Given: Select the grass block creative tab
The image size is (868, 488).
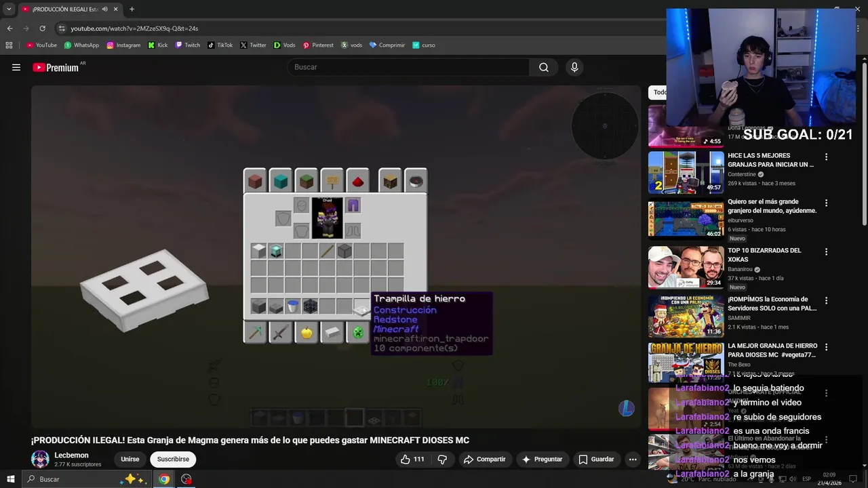Looking at the screenshot, I should (x=306, y=181).
